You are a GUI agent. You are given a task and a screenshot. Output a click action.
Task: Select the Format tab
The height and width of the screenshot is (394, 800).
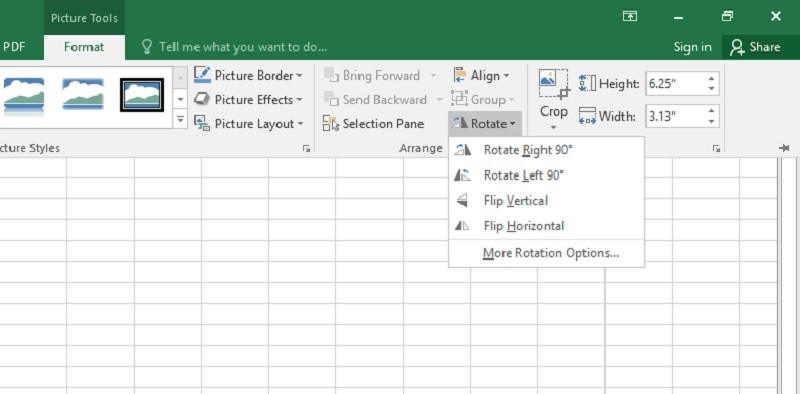[84, 47]
